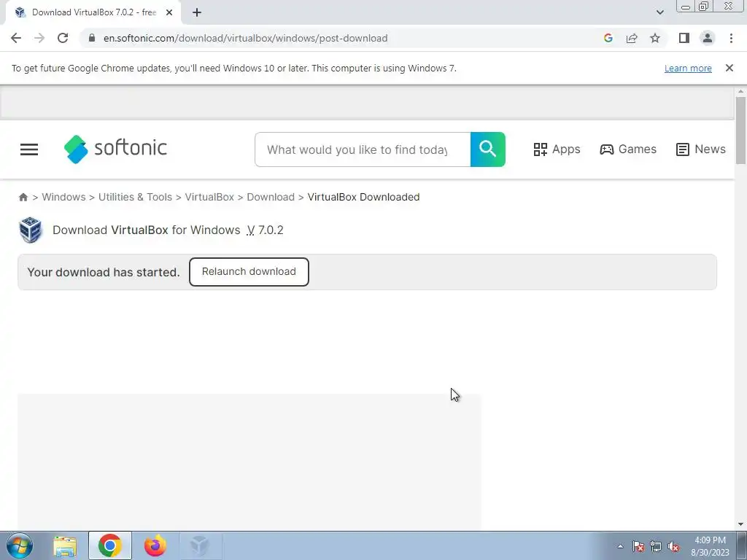Launch Firefox from the taskbar

pos(155,545)
